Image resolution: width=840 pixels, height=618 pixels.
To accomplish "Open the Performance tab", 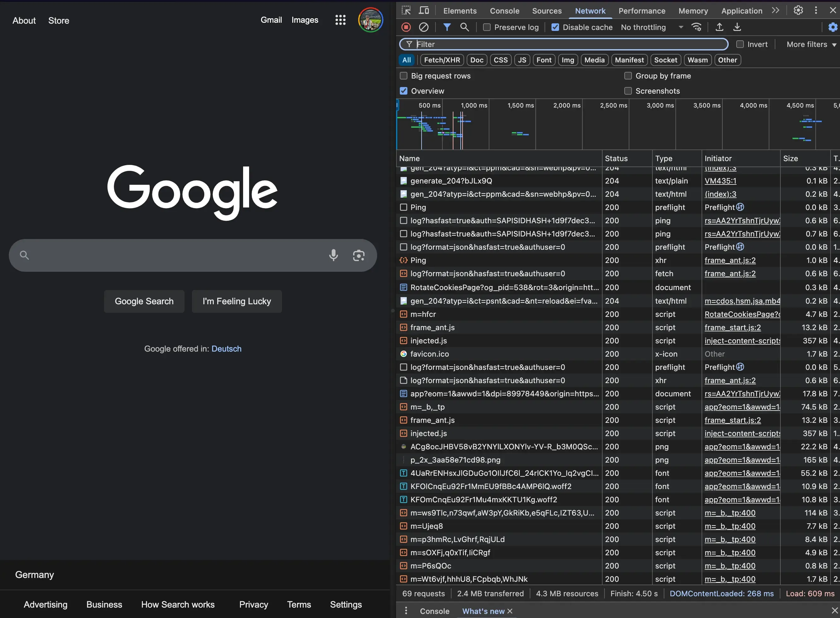I will coord(642,11).
